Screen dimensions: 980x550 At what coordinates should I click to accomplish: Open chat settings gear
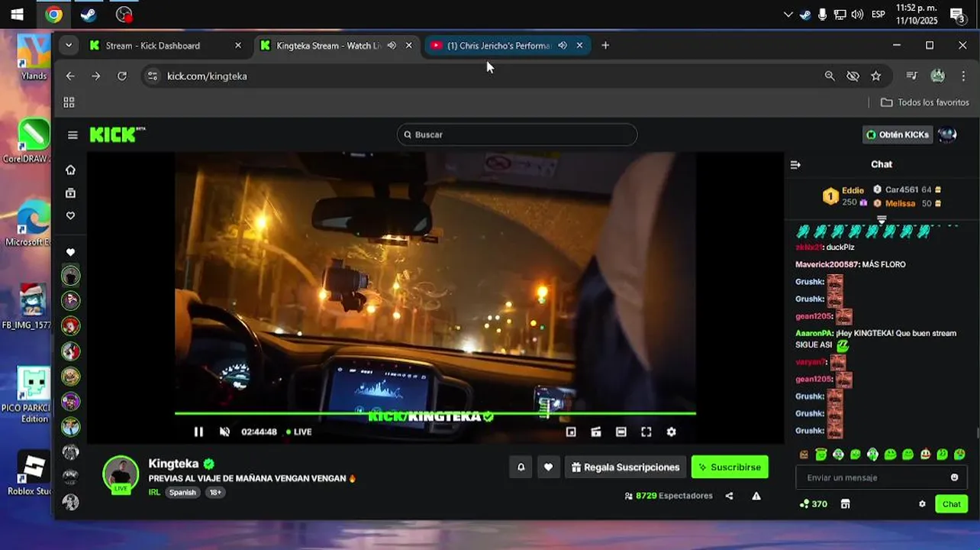pyautogui.click(x=922, y=504)
